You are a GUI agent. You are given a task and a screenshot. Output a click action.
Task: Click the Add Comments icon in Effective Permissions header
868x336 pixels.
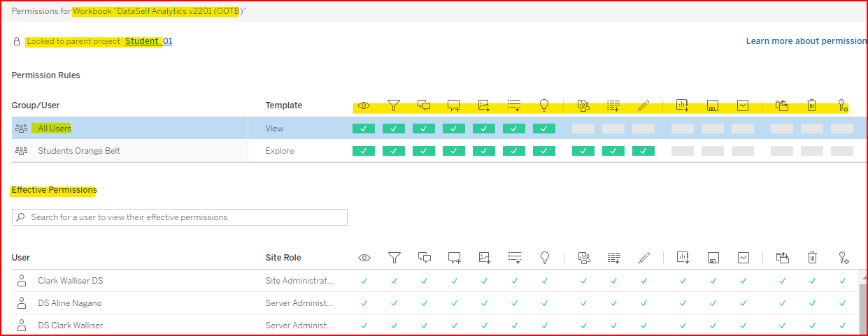click(454, 258)
